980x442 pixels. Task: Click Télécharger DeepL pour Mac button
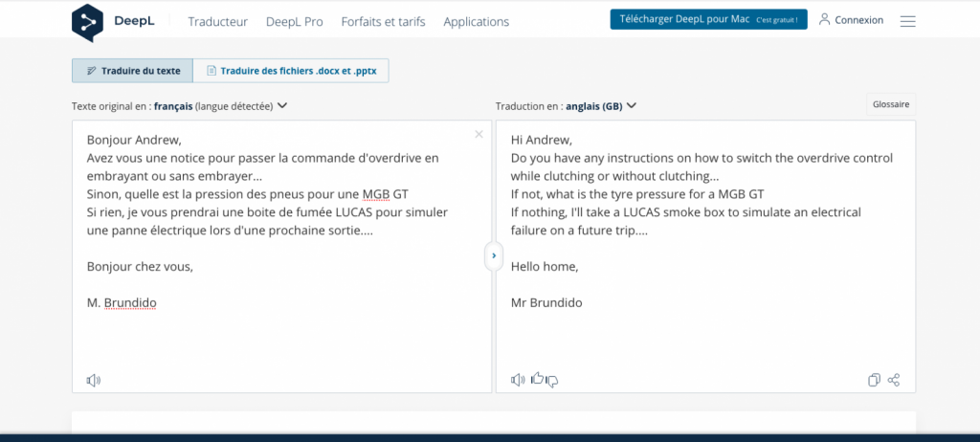tap(709, 19)
